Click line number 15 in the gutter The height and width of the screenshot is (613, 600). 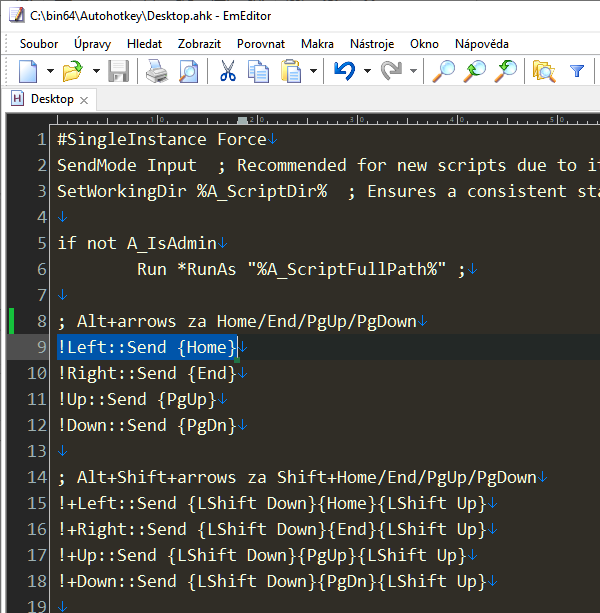(37, 503)
